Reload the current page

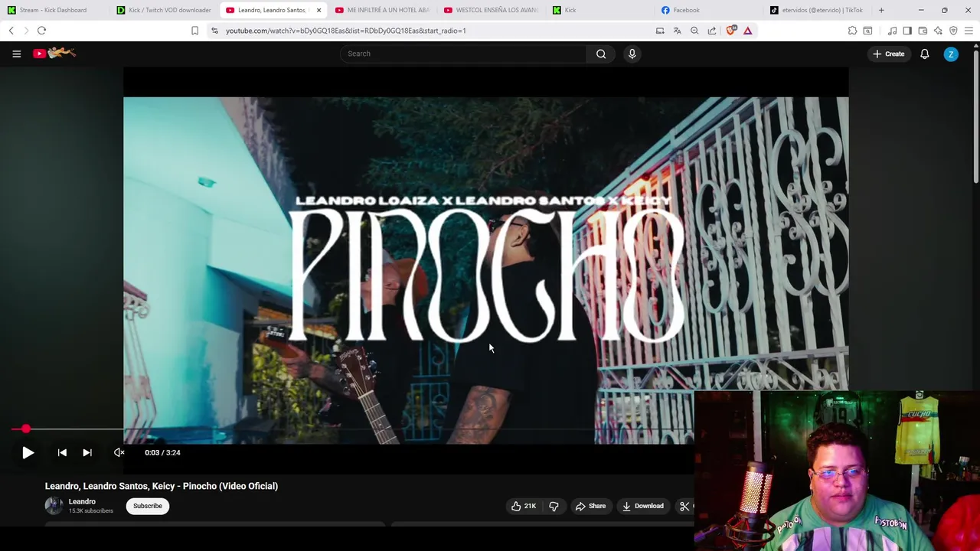click(x=41, y=31)
